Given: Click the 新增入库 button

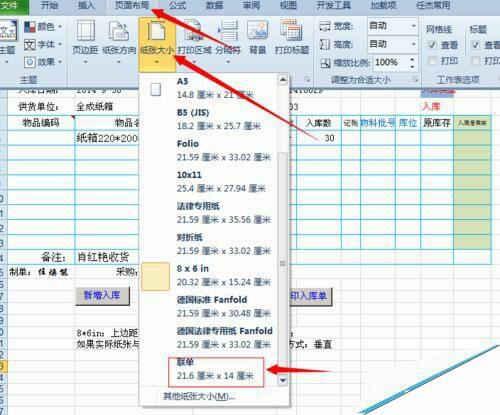Looking at the screenshot, I should tap(102, 296).
